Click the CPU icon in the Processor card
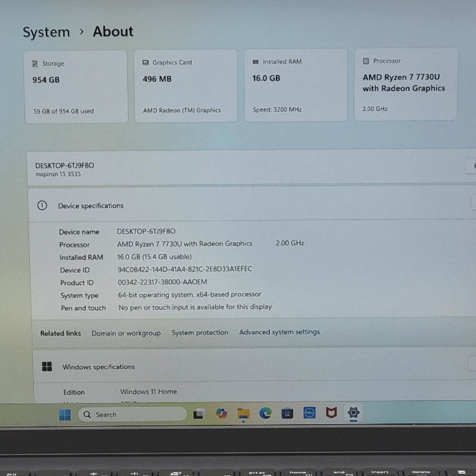This screenshot has height=476, width=476. (366, 61)
